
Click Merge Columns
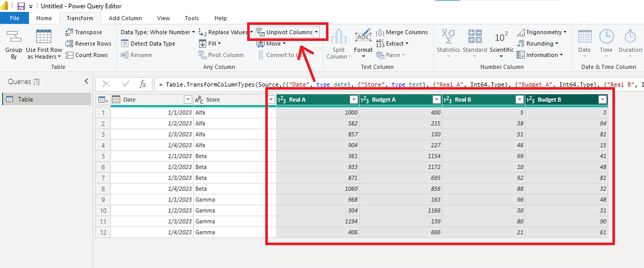[402, 32]
